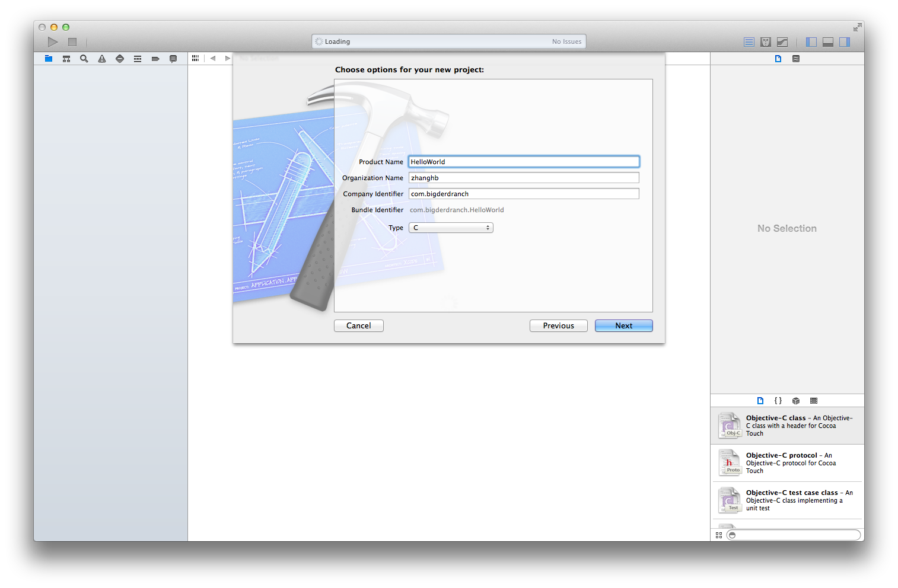Enter full screen with the corner arrows
The width and height of the screenshot is (898, 588).
tap(858, 27)
